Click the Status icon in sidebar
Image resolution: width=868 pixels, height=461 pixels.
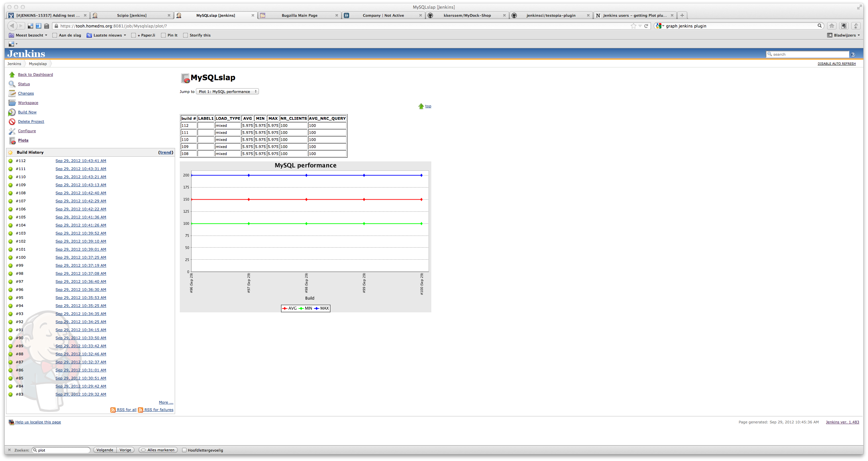coord(12,84)
